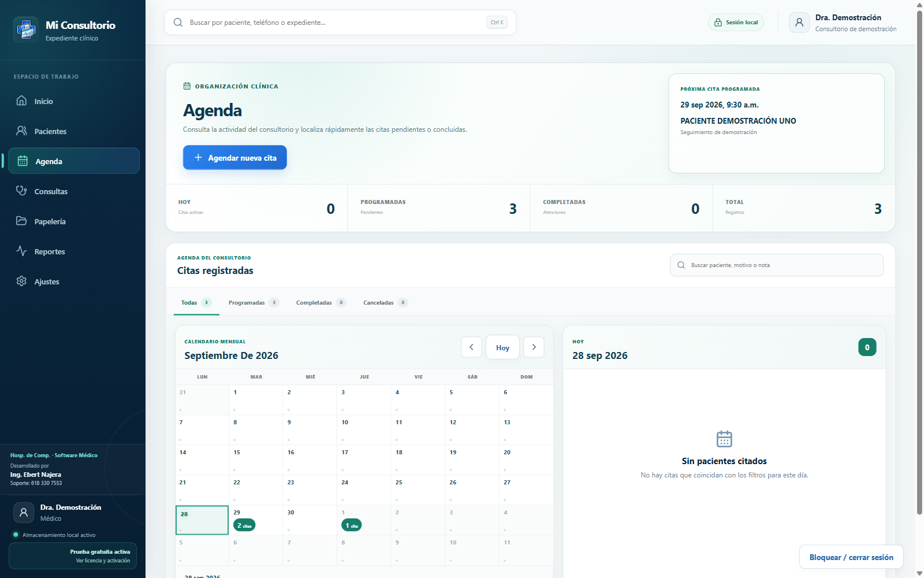Screen dimensions: 924x578
Task: Open the next appointment Paciente Demostración Uno card
Action: (x=776, y=123)
